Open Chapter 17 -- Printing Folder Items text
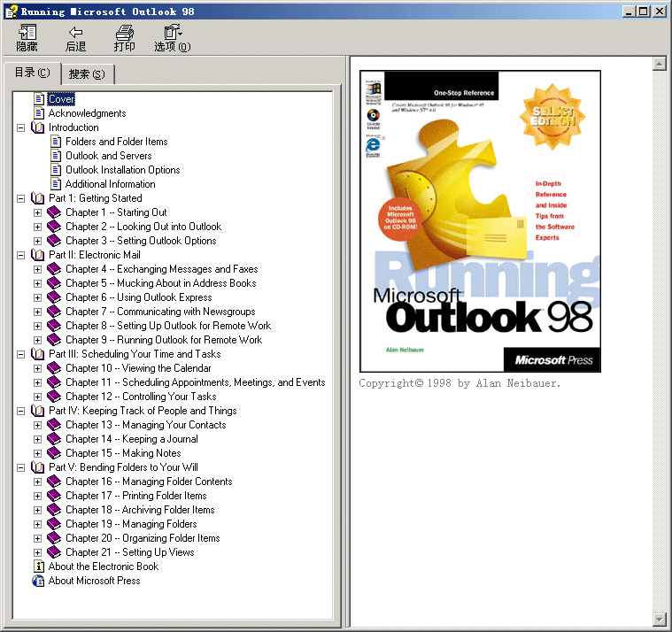 tap(135, 496)
